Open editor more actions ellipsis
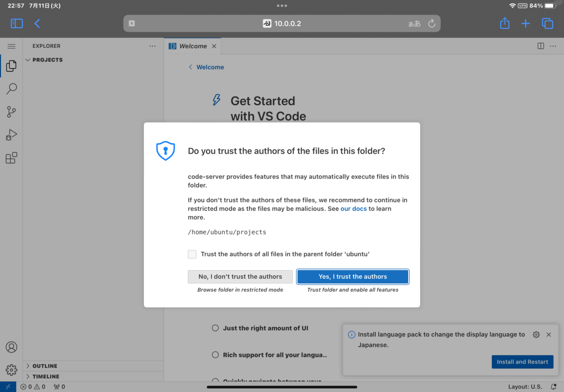564x392 pixels. point(553,46)
